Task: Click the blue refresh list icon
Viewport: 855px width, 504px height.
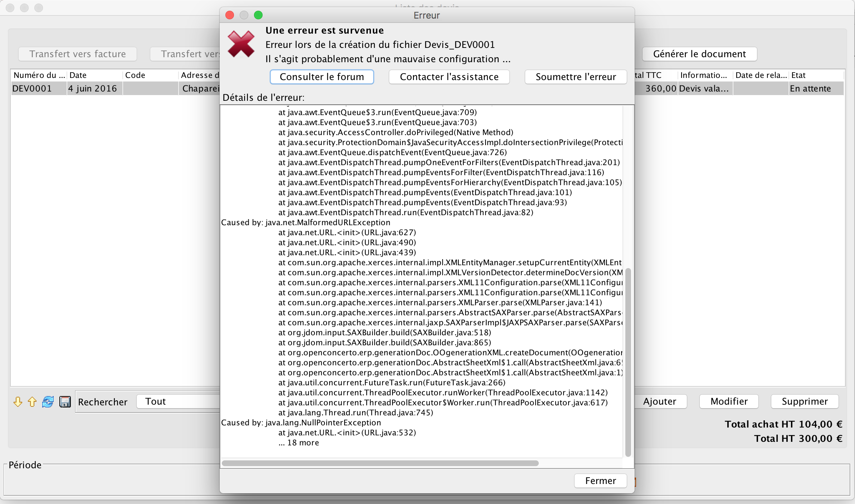Action: coord(48,402)
